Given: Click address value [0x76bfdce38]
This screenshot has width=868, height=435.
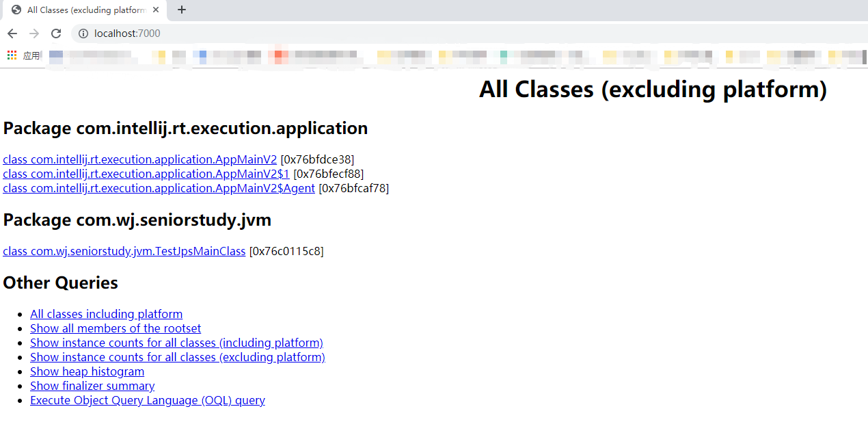Looking at the screenshot, I should pyautogui.click(x=317, y=159).
